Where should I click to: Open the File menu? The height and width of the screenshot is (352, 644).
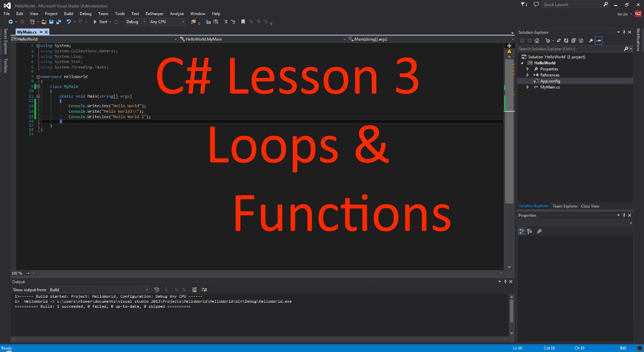click(x=7, y=14)
